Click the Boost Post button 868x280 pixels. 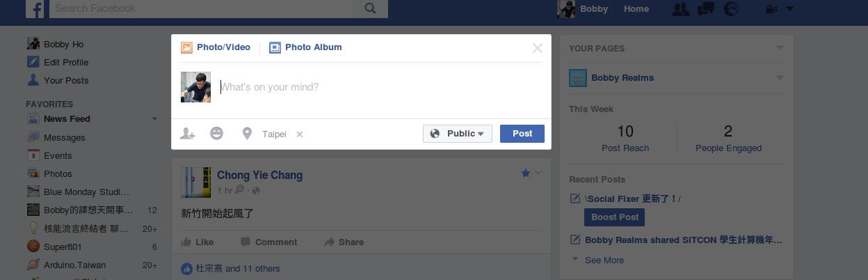pos(614,217)
